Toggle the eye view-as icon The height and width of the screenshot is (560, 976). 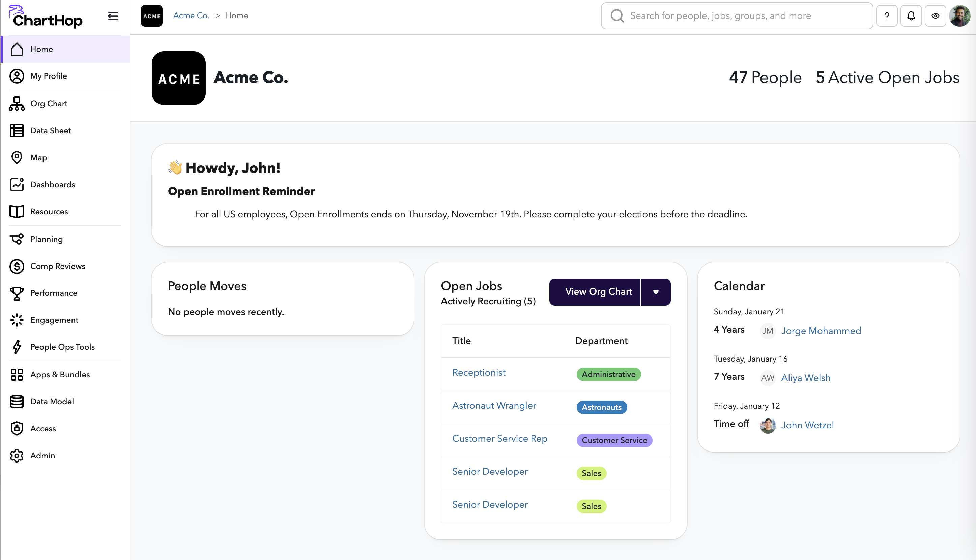coord(935,16)
